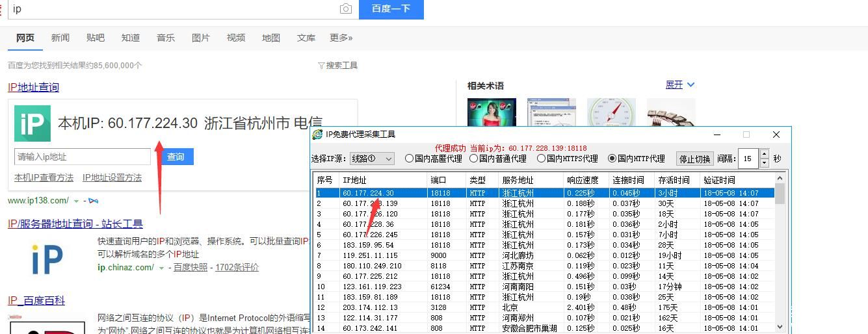
Task: Switch to the 网页 tab
Action: (x=25, y=38)
